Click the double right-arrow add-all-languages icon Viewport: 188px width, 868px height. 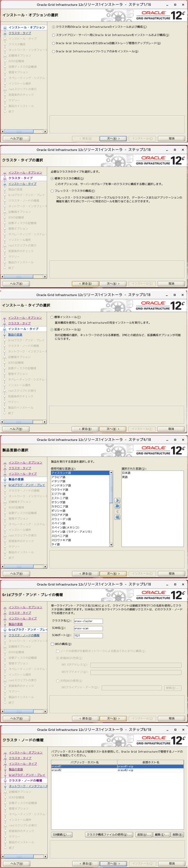tap(117, 506)
